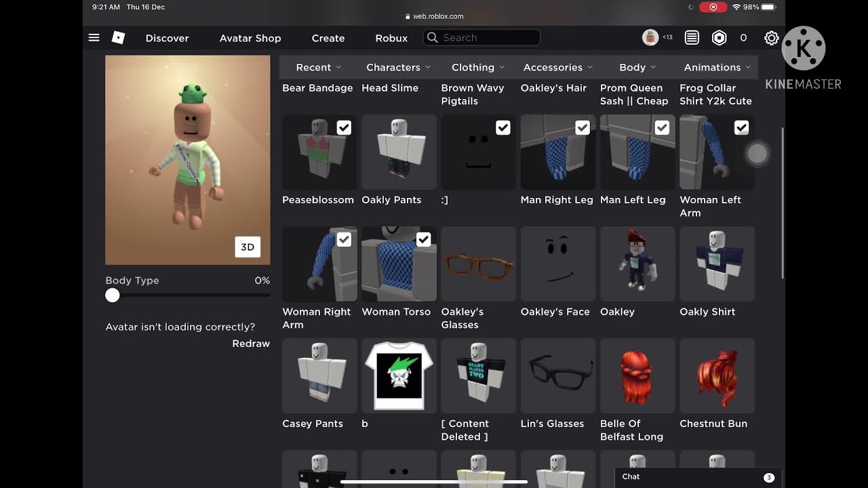The image size is (868, 488).
Task: Click the Brown Wavy Pigtails label
Action: click(x=473, y=94)
